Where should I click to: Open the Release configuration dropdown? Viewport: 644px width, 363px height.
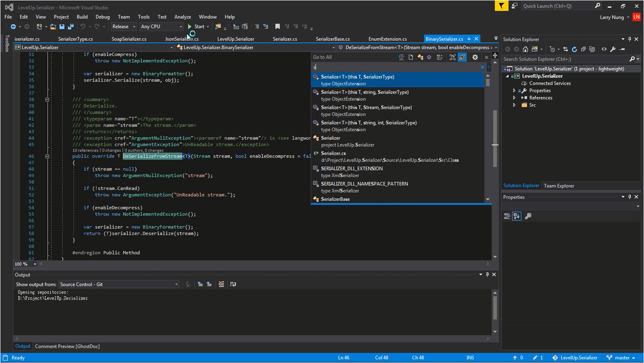pos(124,27)
